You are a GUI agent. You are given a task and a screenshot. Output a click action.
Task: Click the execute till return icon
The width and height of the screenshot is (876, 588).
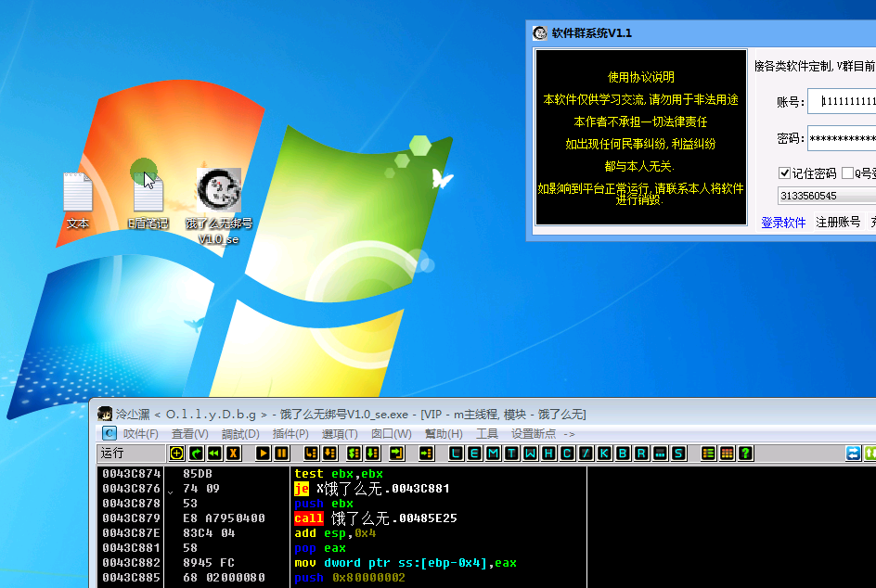(x=396, y=454)
